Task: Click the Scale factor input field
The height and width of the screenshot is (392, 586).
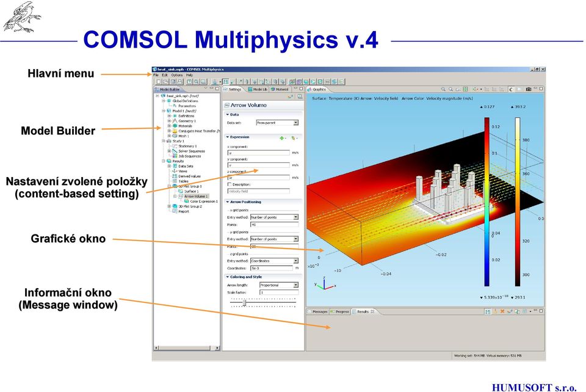Action: click(x=279, y=292)
